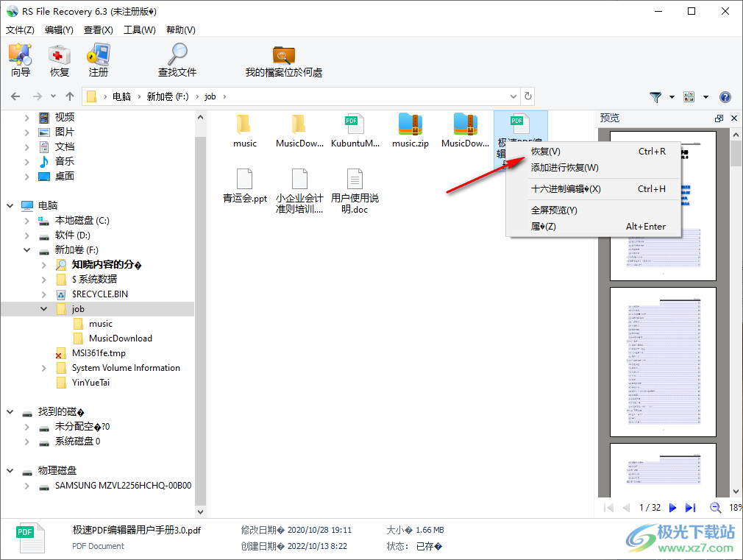The height and width of the screenshot is (560, 743).
Task: Undock the preview panel
Action: coord(719,118)
